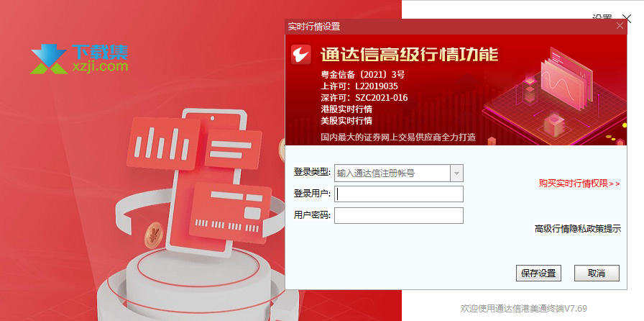644x321 pixels.
Task: Focus the 登录用户 input field
Action: 399,194
